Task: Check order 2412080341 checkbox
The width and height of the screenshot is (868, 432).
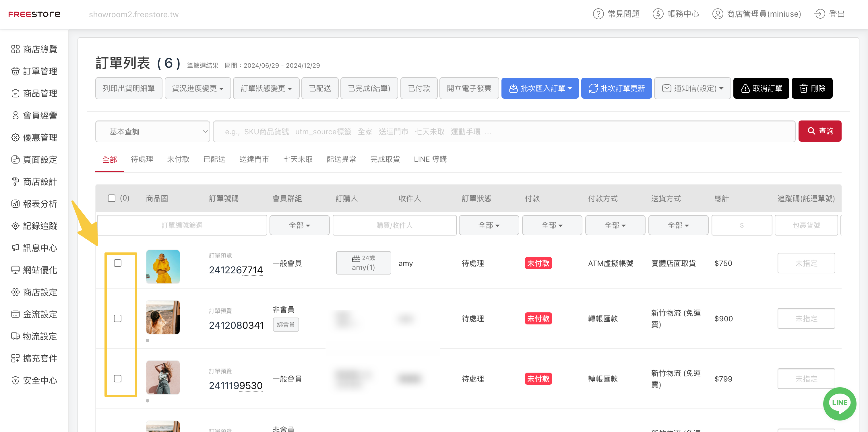Action: point(118,318)
